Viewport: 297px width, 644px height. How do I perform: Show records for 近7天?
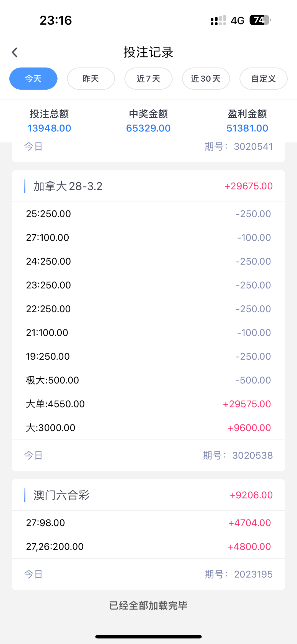pos(148,79)
